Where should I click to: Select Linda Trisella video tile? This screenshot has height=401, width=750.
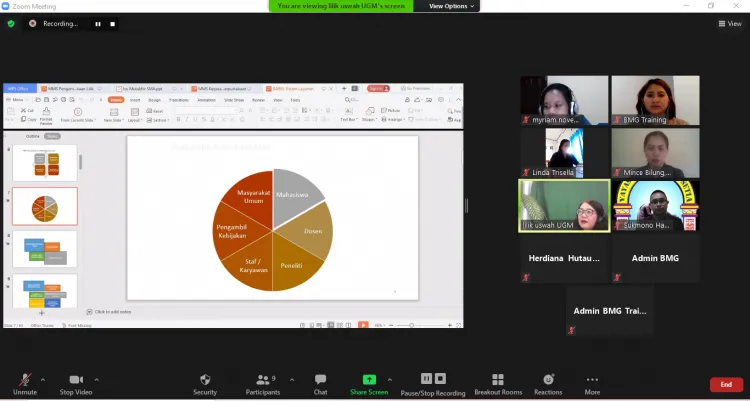pos(564,153)
